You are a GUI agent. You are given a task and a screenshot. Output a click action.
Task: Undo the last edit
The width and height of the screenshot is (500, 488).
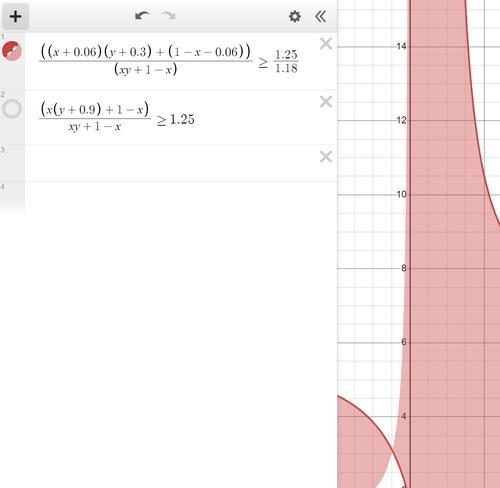(142, 16)
